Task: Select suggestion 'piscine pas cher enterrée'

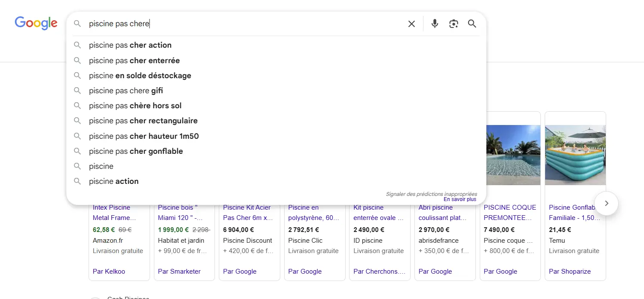Action: pos(134,61)
